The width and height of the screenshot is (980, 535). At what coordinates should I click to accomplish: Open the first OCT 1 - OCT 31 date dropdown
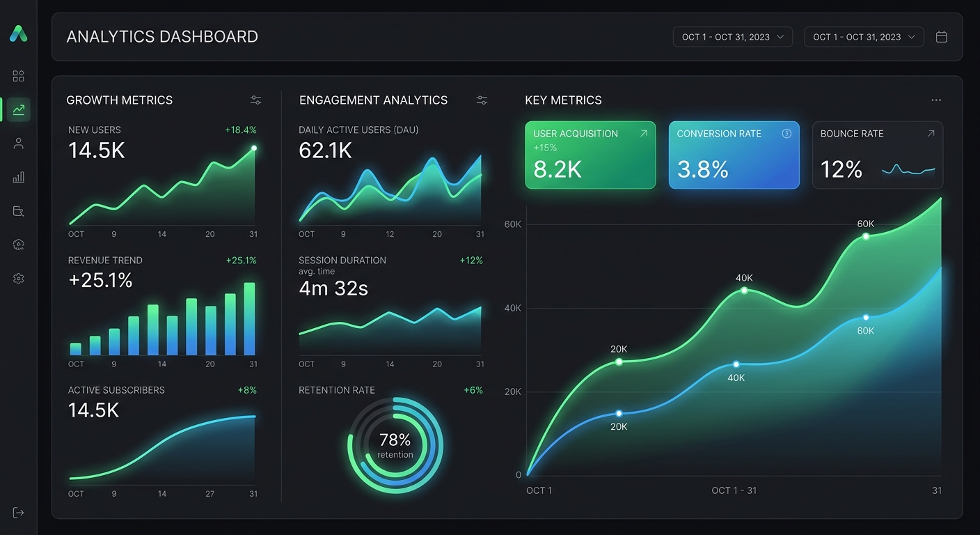[732, 36]
